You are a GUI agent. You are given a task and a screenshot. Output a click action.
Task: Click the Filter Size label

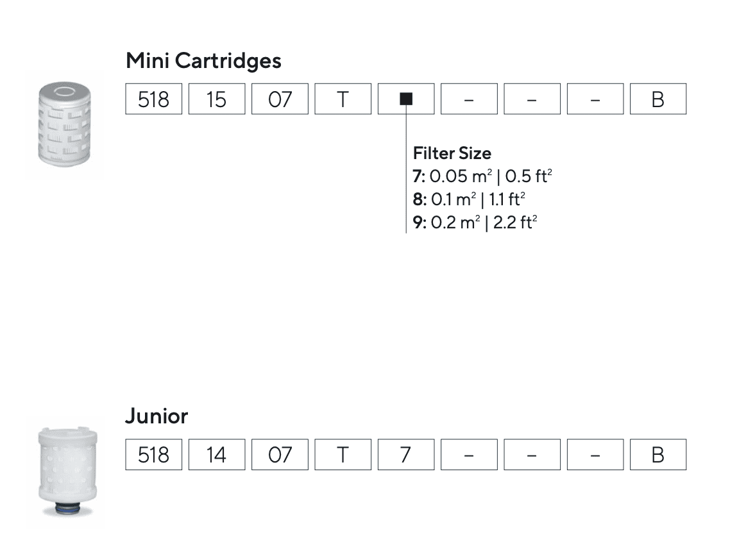pos(452,153)
